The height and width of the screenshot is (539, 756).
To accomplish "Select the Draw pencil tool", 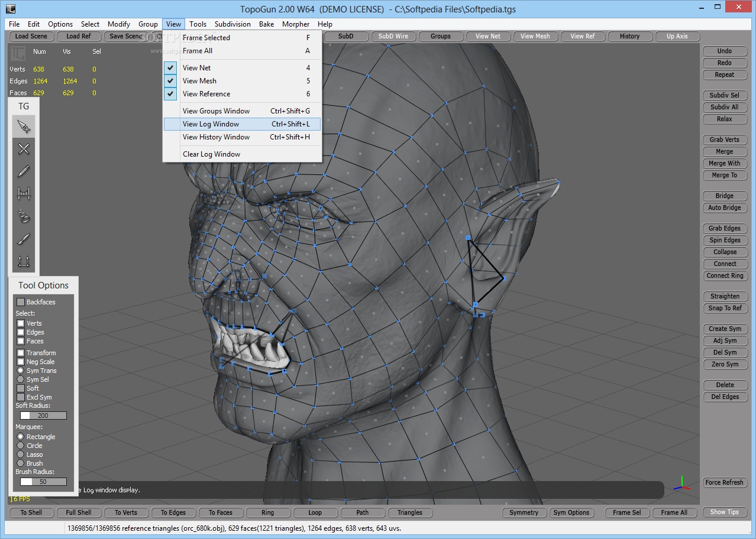I will tap(24, 171).
